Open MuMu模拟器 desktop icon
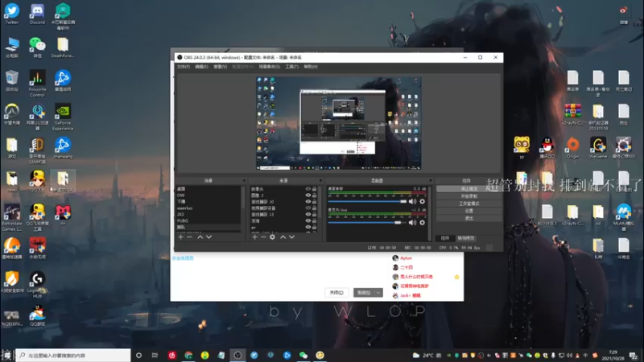Viewport: 644px width, 362px height. pyautogui.click(x=623, y=217)
